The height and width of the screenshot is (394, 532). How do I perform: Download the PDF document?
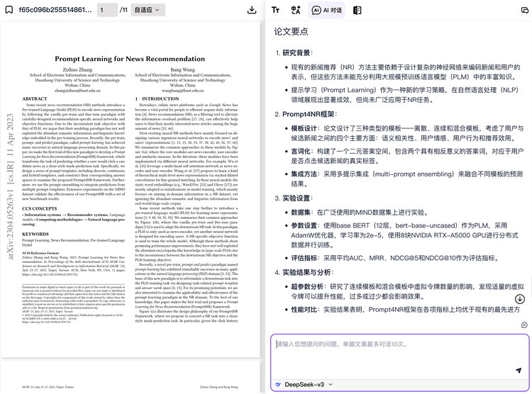coord(252,10)
